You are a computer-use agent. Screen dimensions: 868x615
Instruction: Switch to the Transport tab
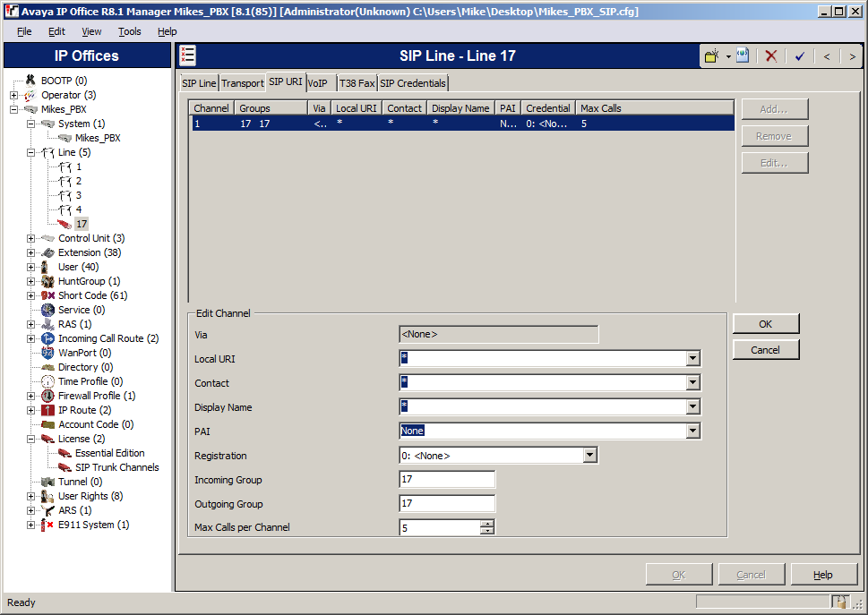[243, 83]
